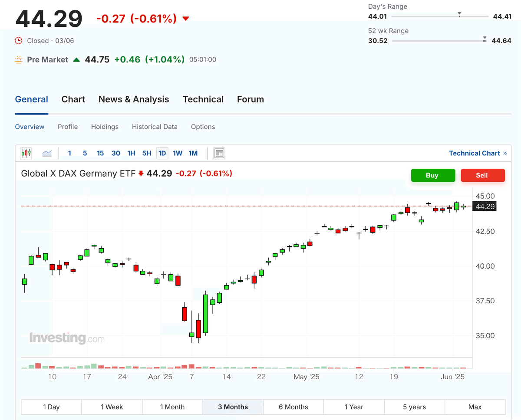The width and height of the screenshot is (521, 420).
Task: Go to the Historical Data sub-tab
Action: [x=155, y=127]
